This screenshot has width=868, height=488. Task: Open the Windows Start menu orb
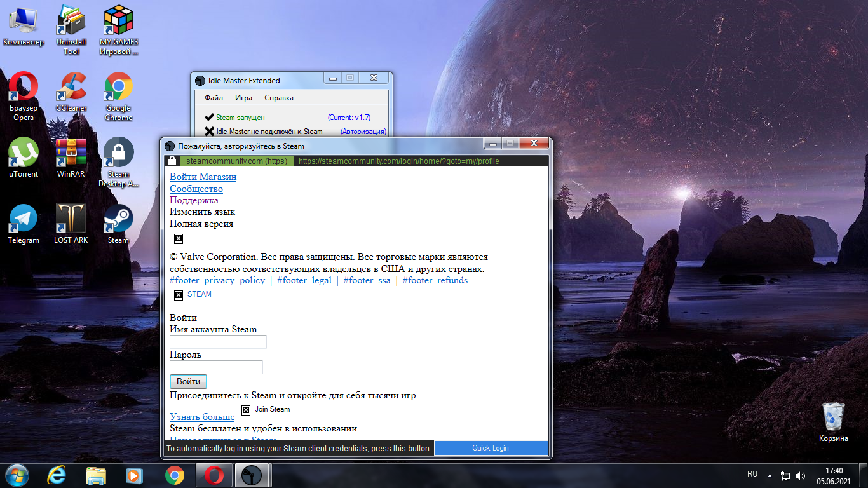point(17,475)
